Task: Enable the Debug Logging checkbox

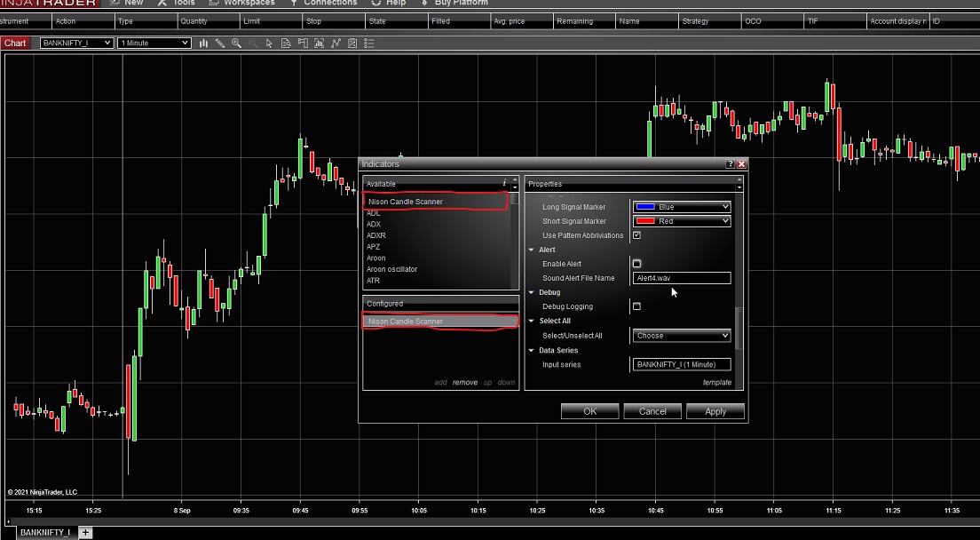Action: pyautogui.click(x=636, y=306)
